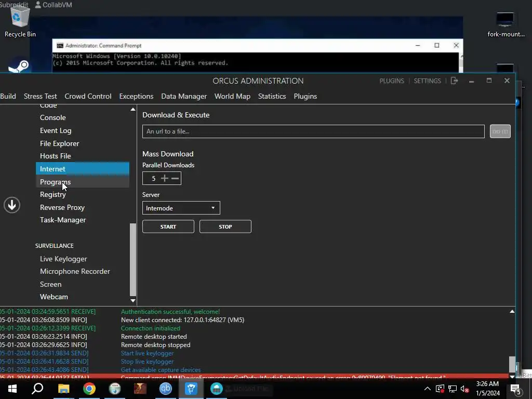Click the button beside URL field
The image size is (532, 399).
500,131
